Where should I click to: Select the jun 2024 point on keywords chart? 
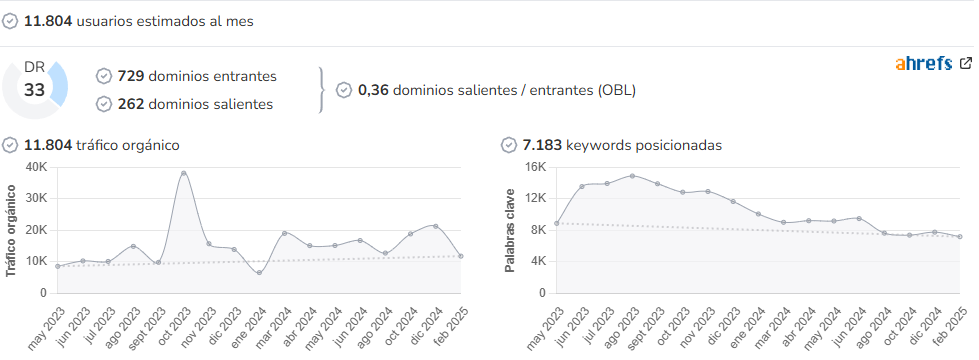coord(859,218)
